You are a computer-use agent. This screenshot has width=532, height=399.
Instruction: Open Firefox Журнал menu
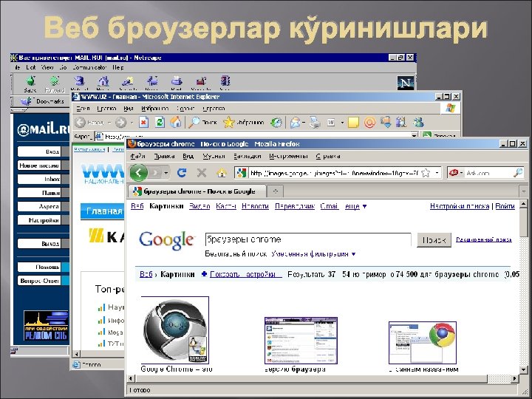(x=214, y=156)
